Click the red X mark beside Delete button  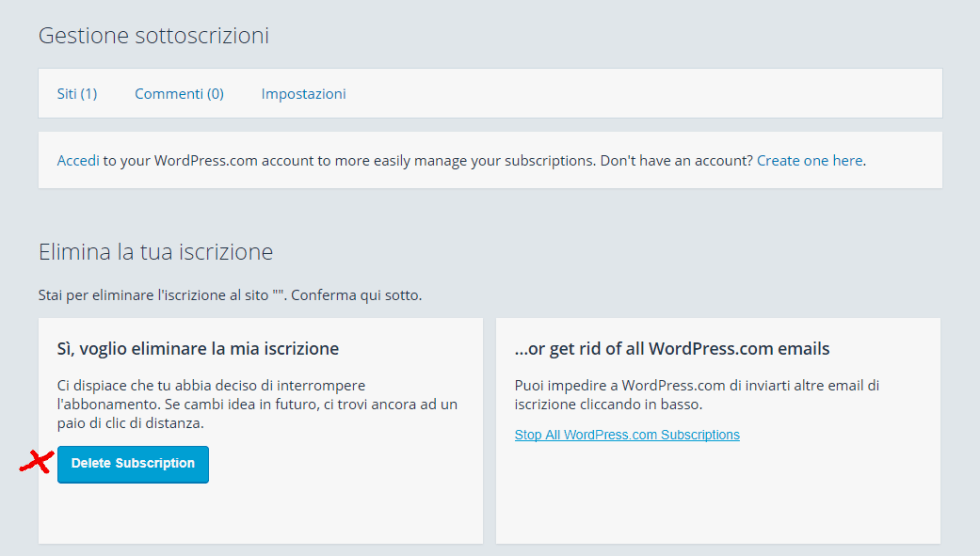click(36, 462)
